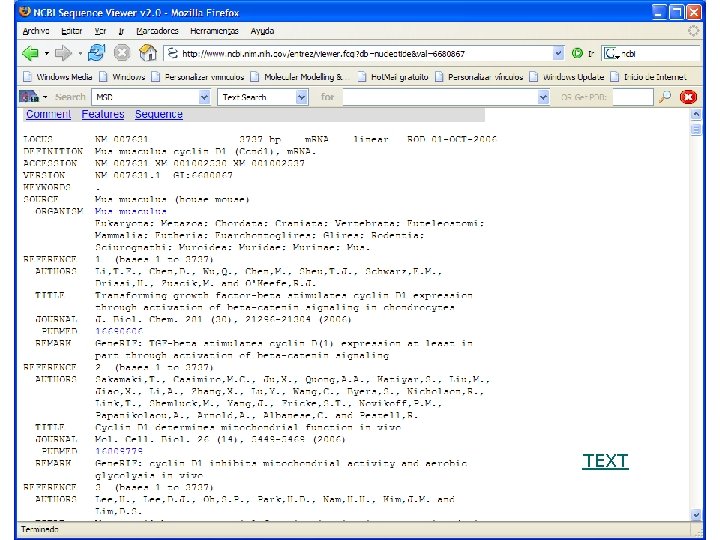Click the search engine icon in search box
The width and height of the screenshot is (720, 540).
coord(611,53)
